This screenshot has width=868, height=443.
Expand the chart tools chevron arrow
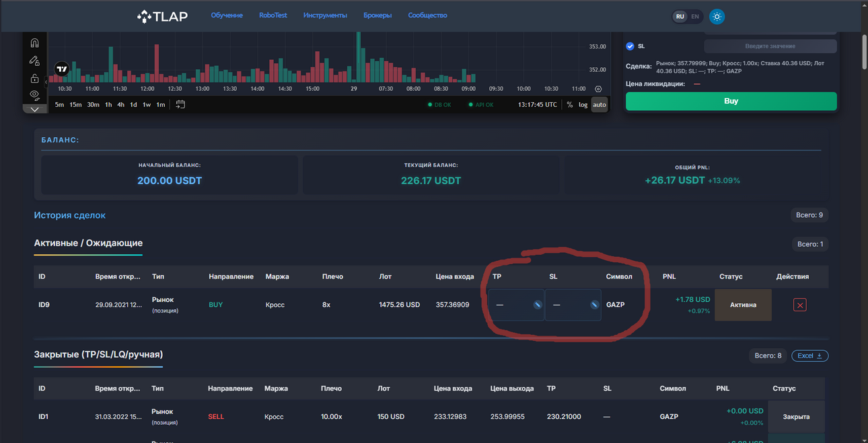point(34,109)
